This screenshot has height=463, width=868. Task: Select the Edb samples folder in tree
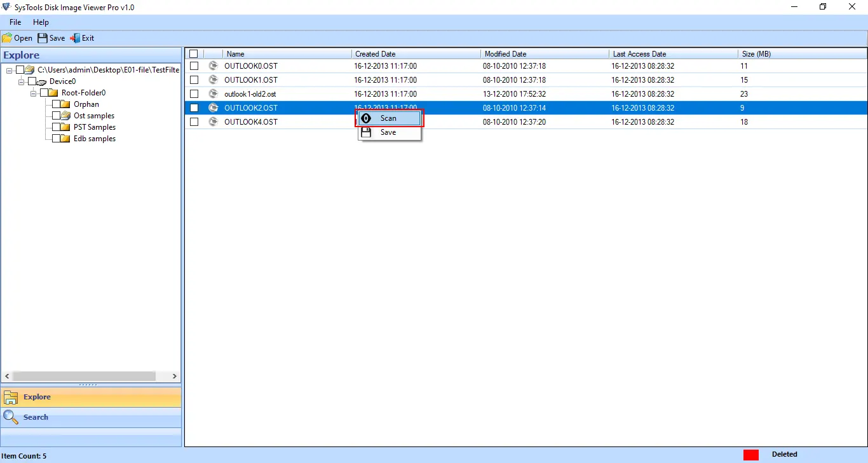click(95, 139)
